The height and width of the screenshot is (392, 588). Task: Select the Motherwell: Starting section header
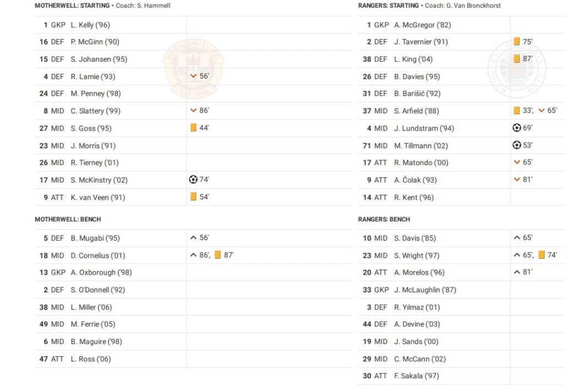72,6
